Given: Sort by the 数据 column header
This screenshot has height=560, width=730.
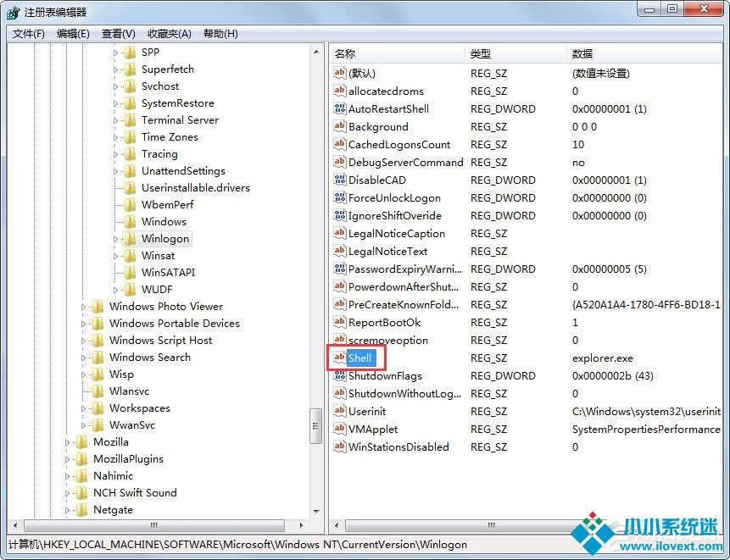Looking at the screenshot, I should point(645,53).
